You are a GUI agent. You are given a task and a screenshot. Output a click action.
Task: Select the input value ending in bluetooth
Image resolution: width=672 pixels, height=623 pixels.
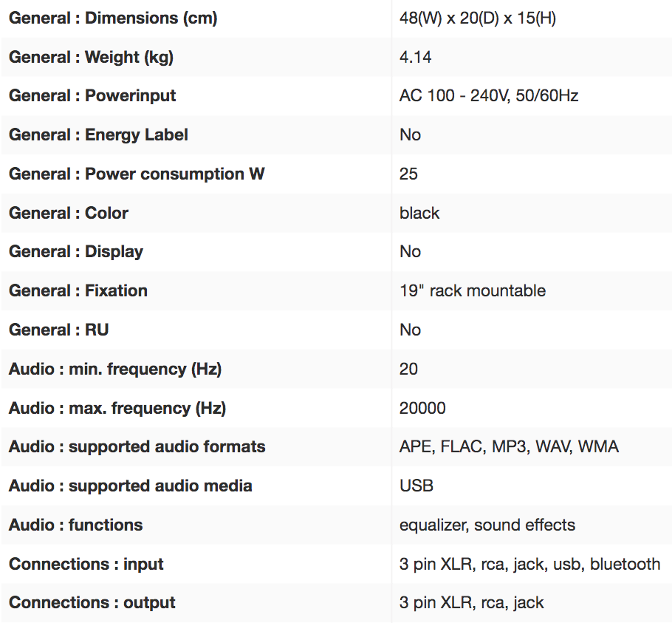tap(529, 565)
